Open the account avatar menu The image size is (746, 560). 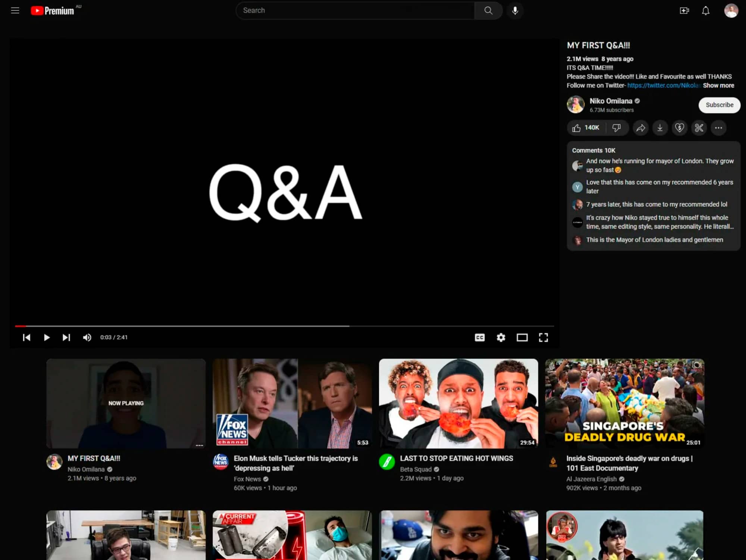(731, 10)
